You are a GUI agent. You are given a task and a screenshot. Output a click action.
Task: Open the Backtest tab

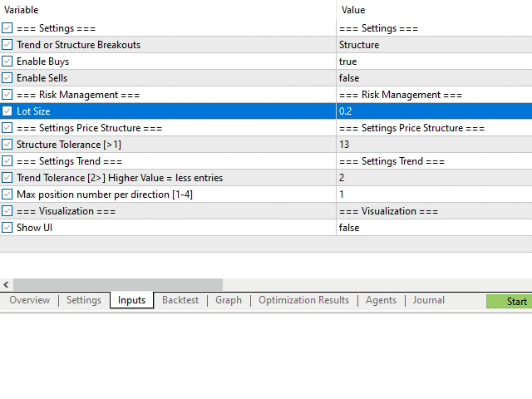point(180,300)
